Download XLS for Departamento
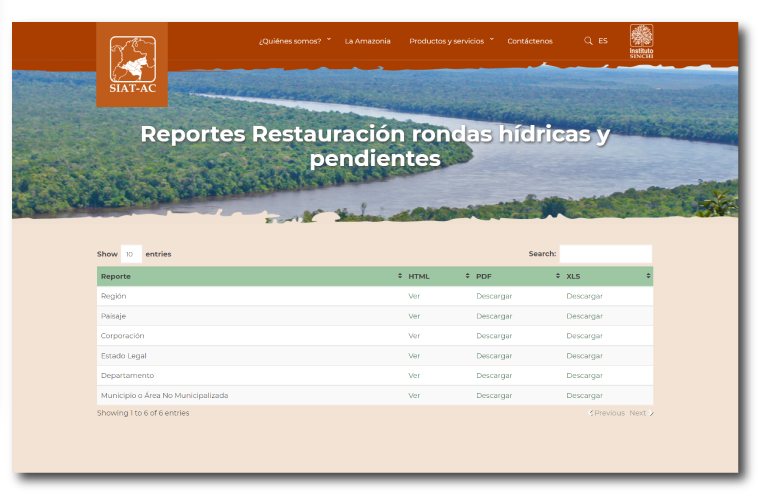Viewport: 758px width, 502px height. pos(584,375)
